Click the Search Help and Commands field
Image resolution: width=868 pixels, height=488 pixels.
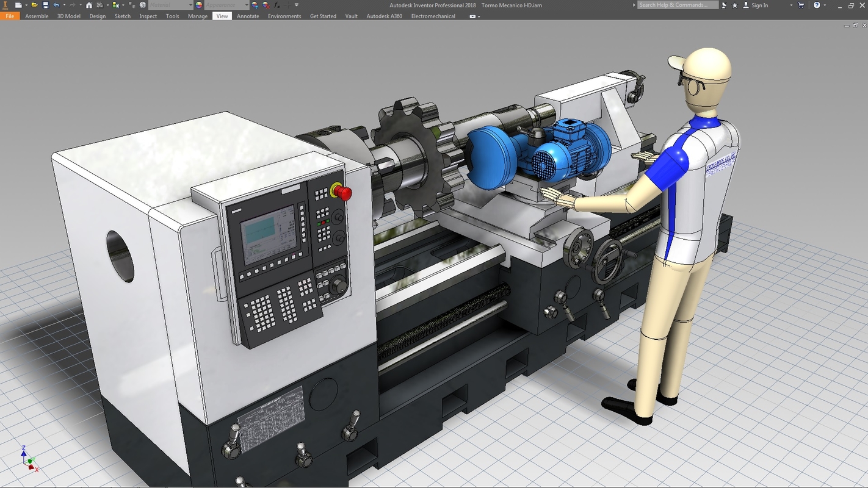[x=676, y=5]
